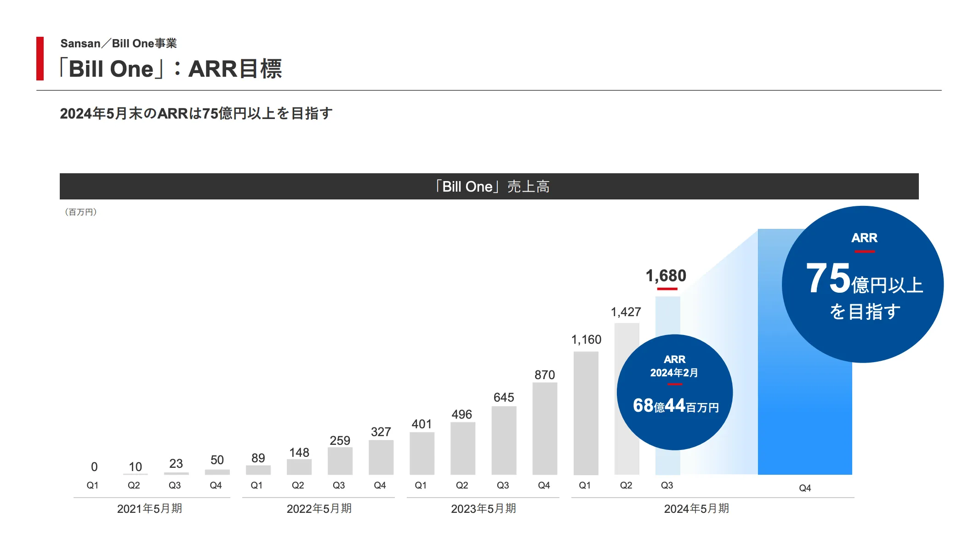980x534 pixels.
Task: Click the 870 Q4 bar
Action: coord(545,428)
